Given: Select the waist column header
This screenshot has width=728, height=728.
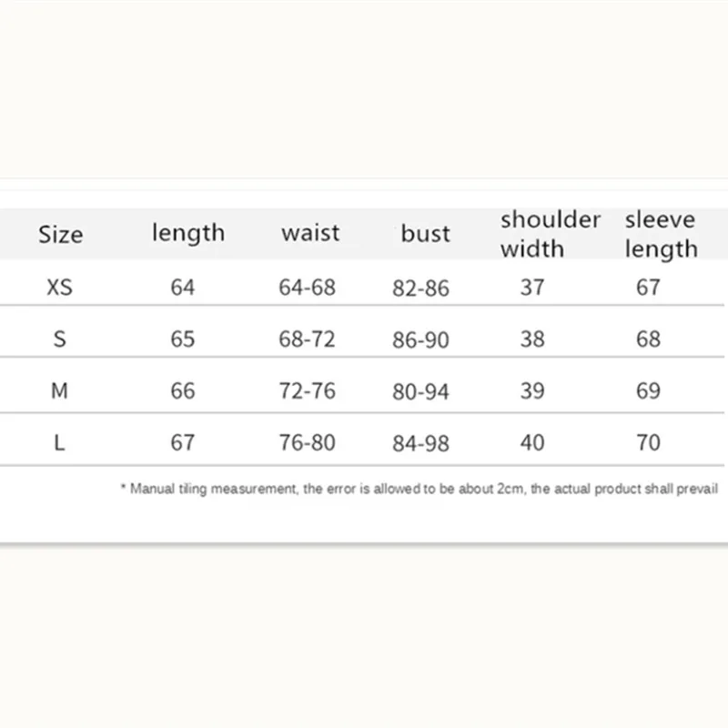Looking at the screenshot, I should coord(309,233).
